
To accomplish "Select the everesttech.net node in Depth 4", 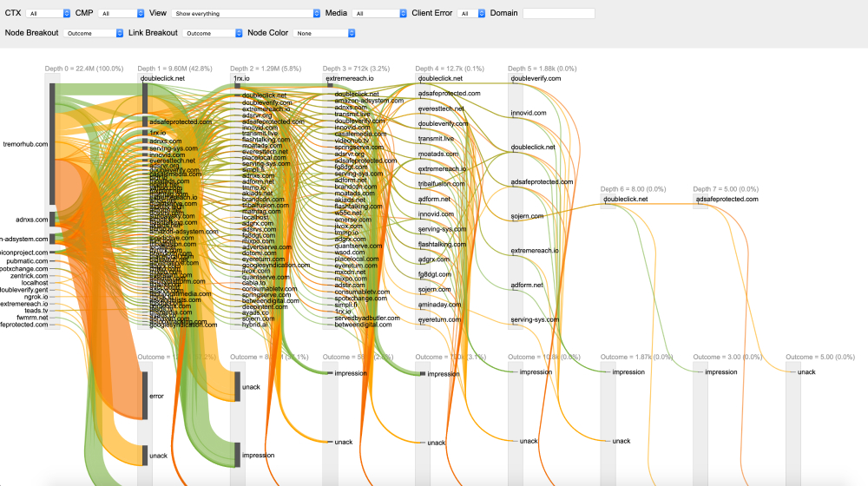I will pos(441,108).
